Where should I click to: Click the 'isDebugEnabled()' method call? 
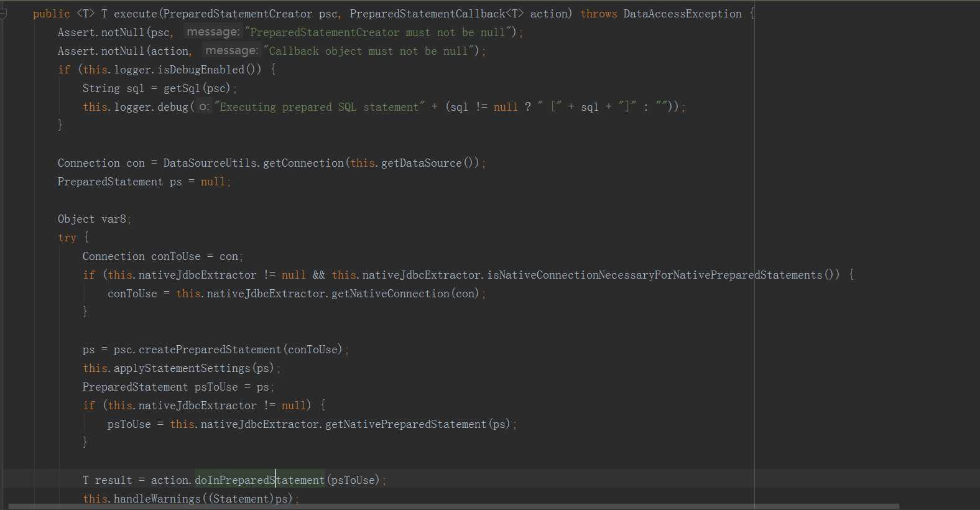[210, 70]
